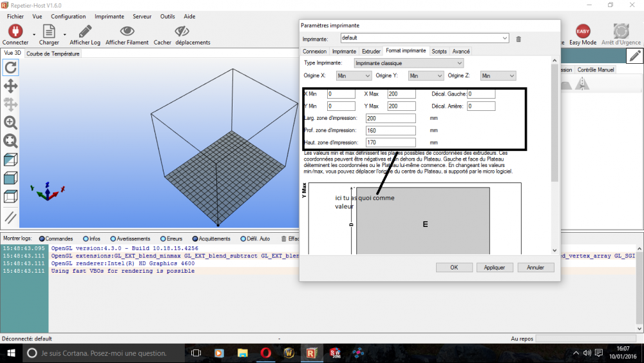Select the rotate view tool
The height and width of the screenshot is (363, 644).
[x=11, y=68]
